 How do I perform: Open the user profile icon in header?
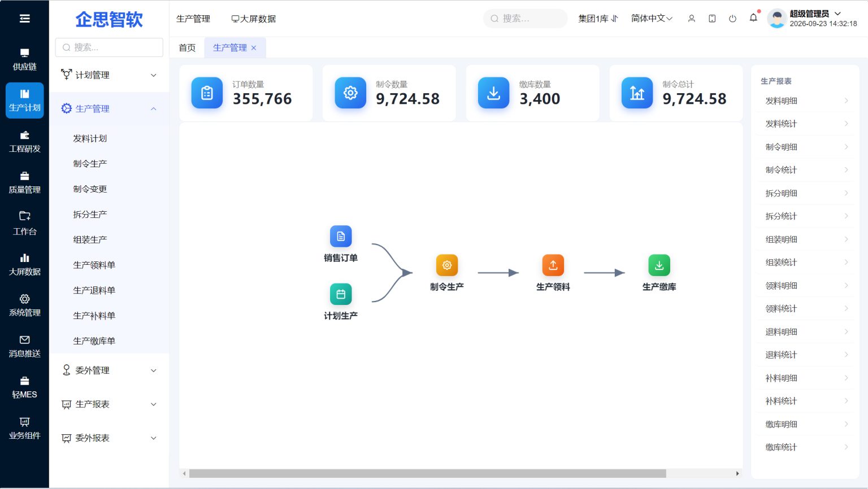(x=691, y=19)
